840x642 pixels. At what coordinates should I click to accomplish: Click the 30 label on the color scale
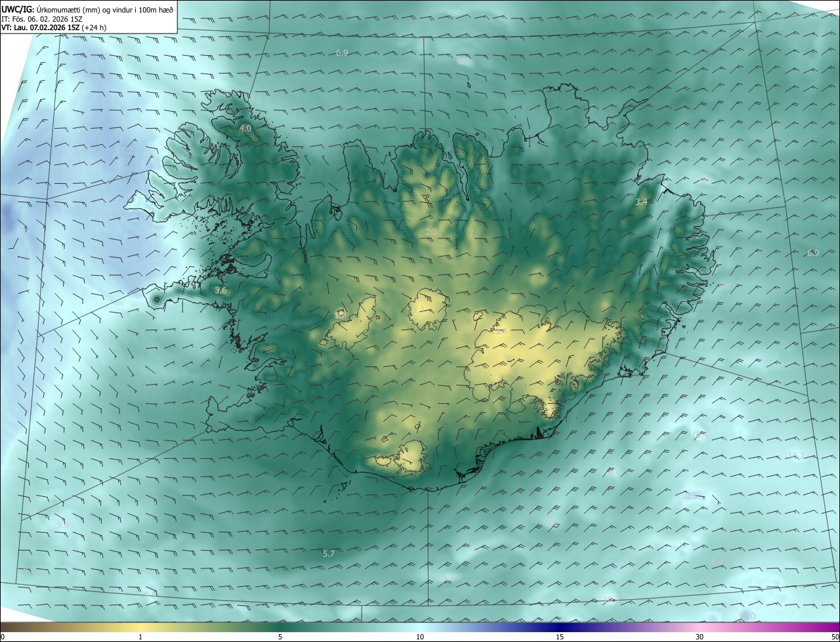700,637
